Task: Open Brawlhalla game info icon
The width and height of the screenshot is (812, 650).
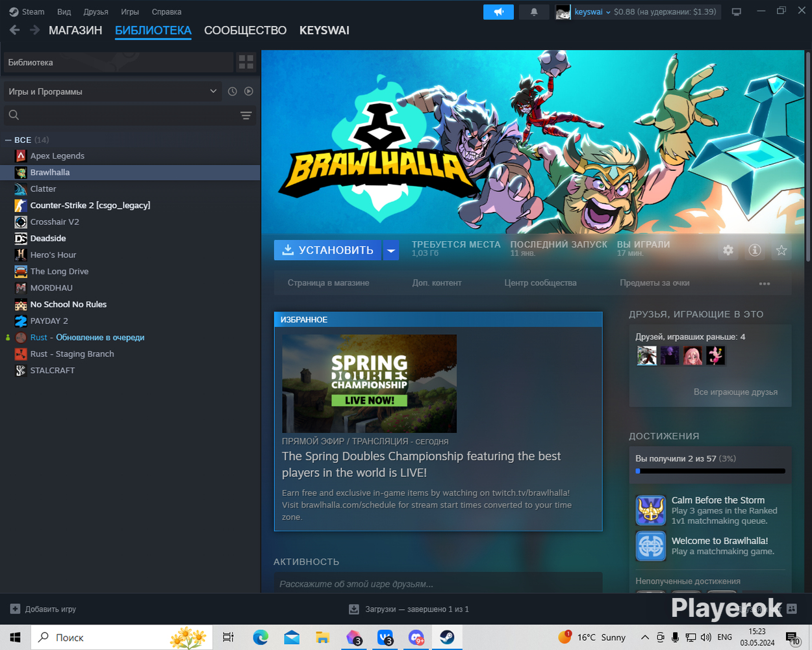Action: point(755,250)
